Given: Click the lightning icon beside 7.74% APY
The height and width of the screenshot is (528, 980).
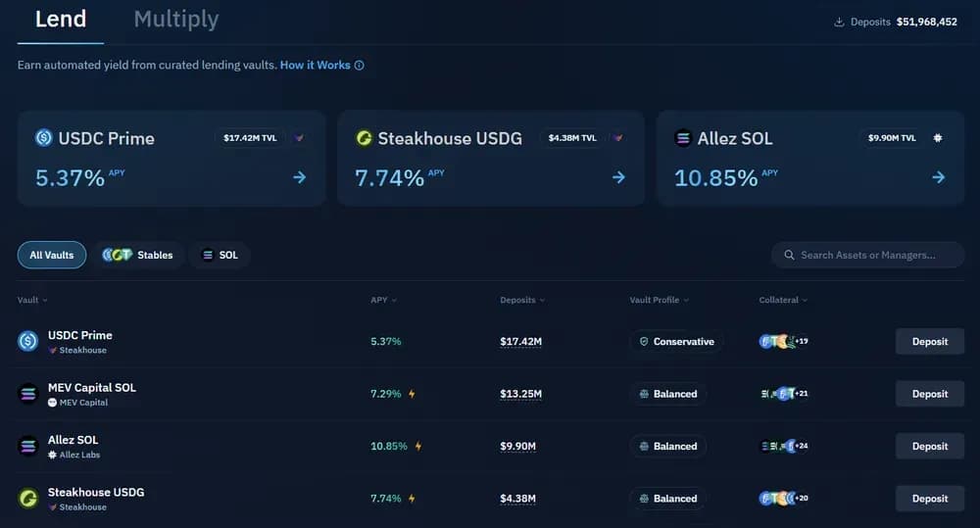Looking at the screenshot, I should pos(412,499).
